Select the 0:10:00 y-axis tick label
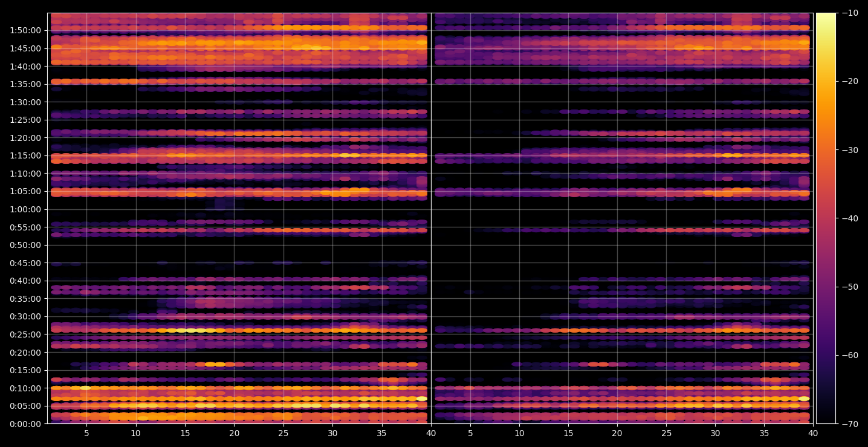868x447 pixels. 25,388
